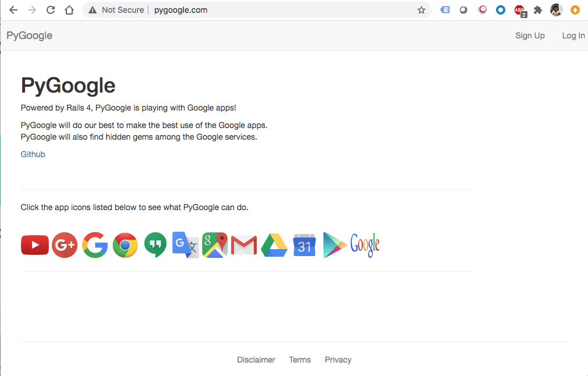Open the Terms footer link
Screen dimensions: 588x376
click(x=300, y=360)
